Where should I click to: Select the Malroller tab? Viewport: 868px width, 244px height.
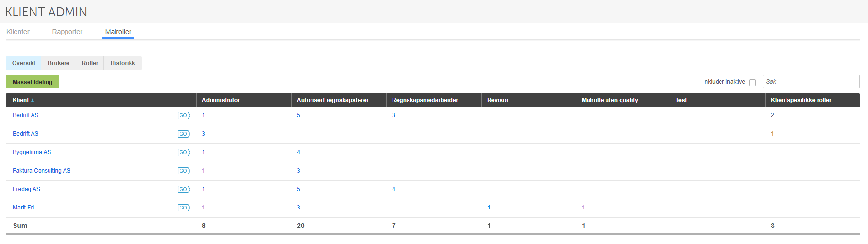point(118,32)
